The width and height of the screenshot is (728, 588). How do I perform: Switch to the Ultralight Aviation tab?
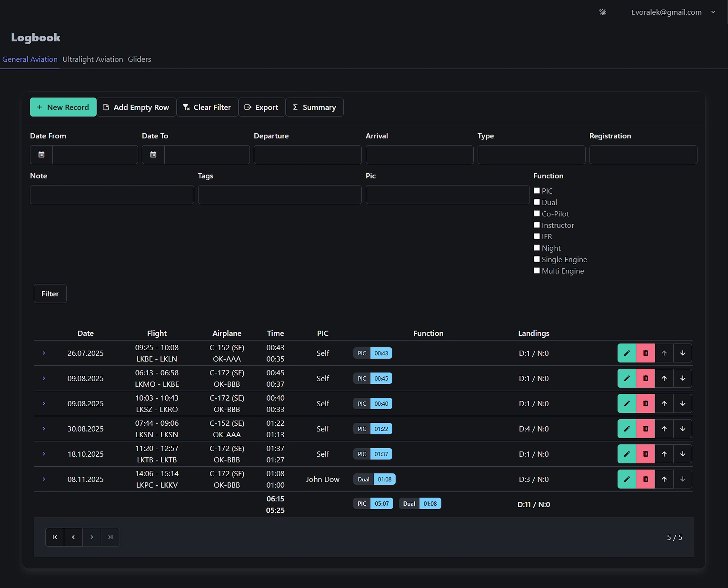tap(93, 59)
